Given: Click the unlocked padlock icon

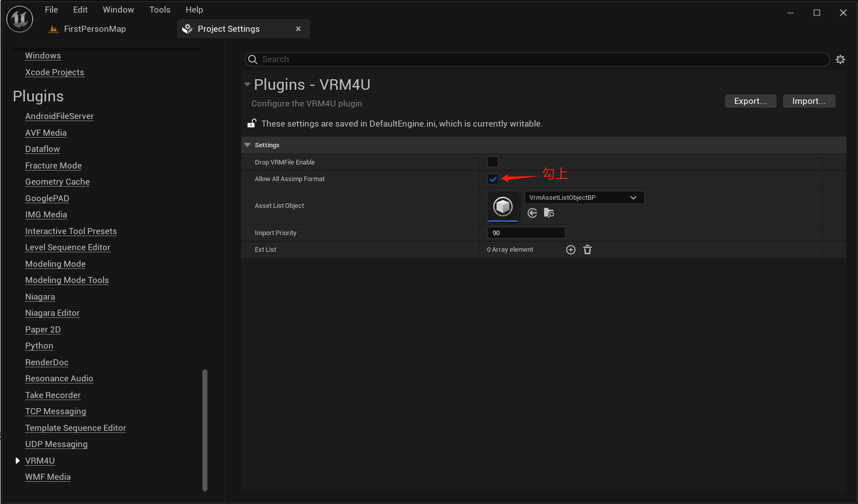Looking at the screenshot, I should (x=252, y=123).
